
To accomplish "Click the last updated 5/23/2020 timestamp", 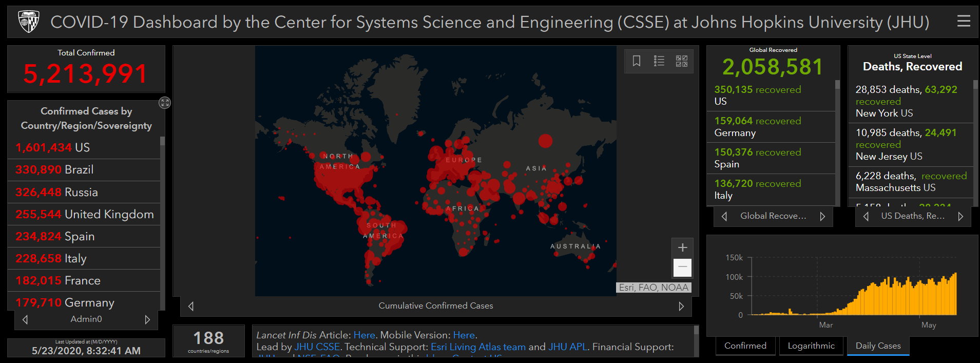I will tap(86, 351).
